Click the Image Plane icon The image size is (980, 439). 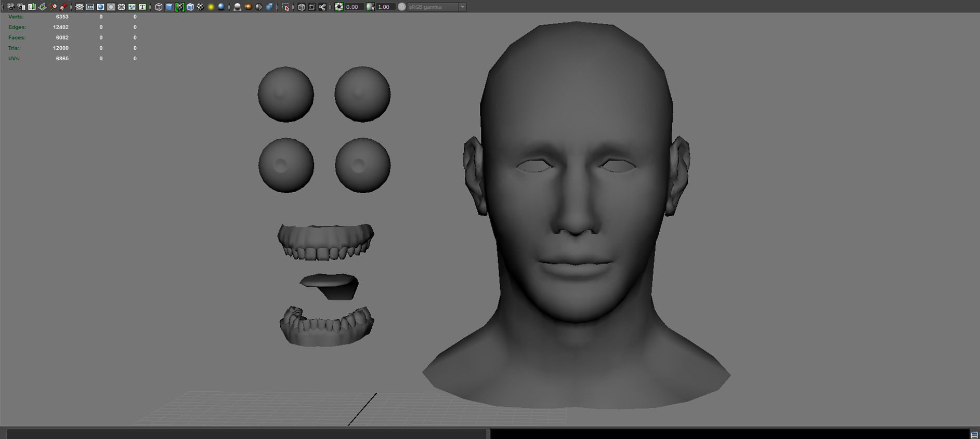(42, 7)
